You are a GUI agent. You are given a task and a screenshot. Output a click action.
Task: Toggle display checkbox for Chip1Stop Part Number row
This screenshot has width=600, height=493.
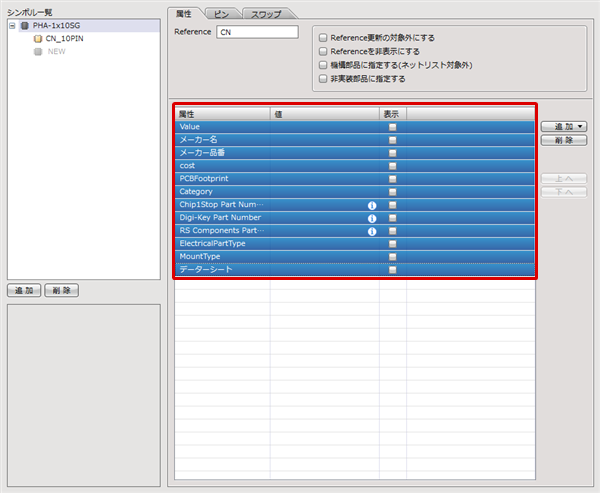tap(393, 205)
